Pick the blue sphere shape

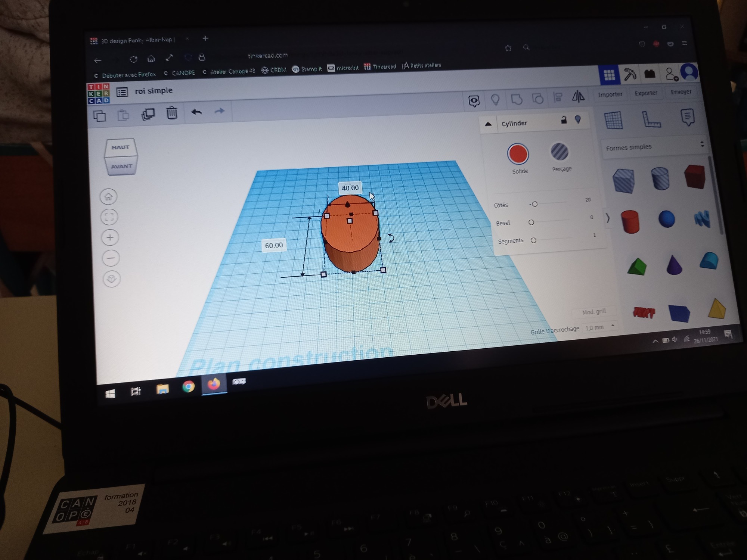point(667,219)
